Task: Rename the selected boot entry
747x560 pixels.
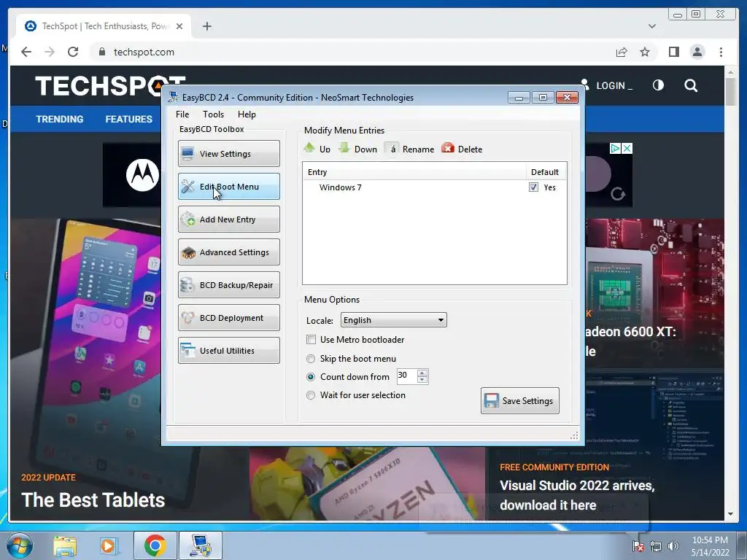Action: pyautogui.click(x=410, y=149)
